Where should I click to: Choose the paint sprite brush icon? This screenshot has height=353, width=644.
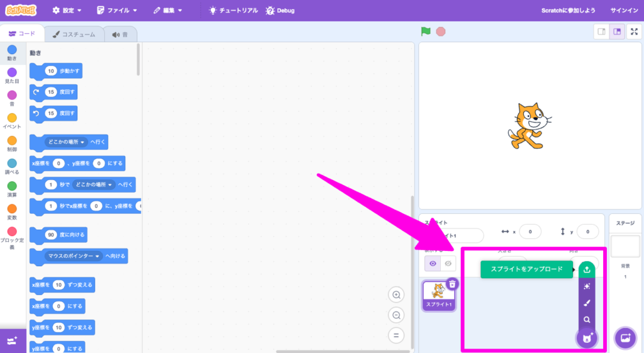pyautogui.click(x=586, y=303)
